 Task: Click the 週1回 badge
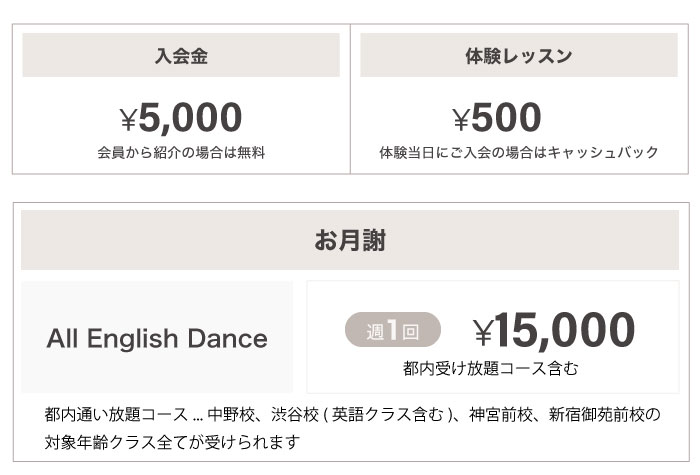393,329
